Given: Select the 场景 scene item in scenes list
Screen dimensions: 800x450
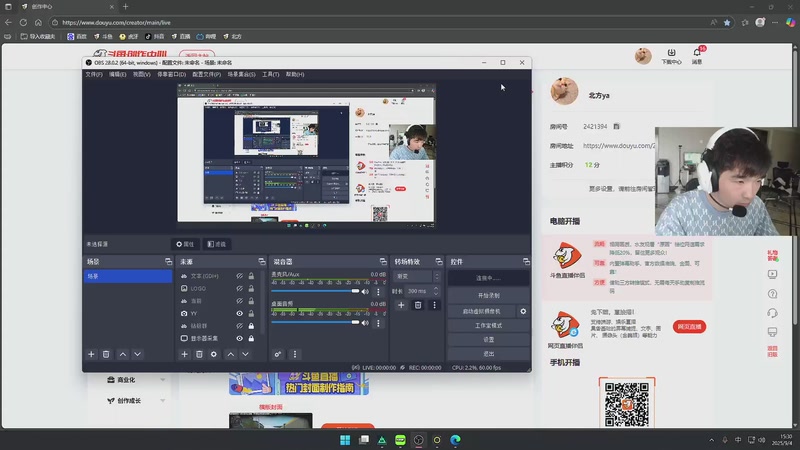Looking at the screenshot, I should tap(128, 276).
